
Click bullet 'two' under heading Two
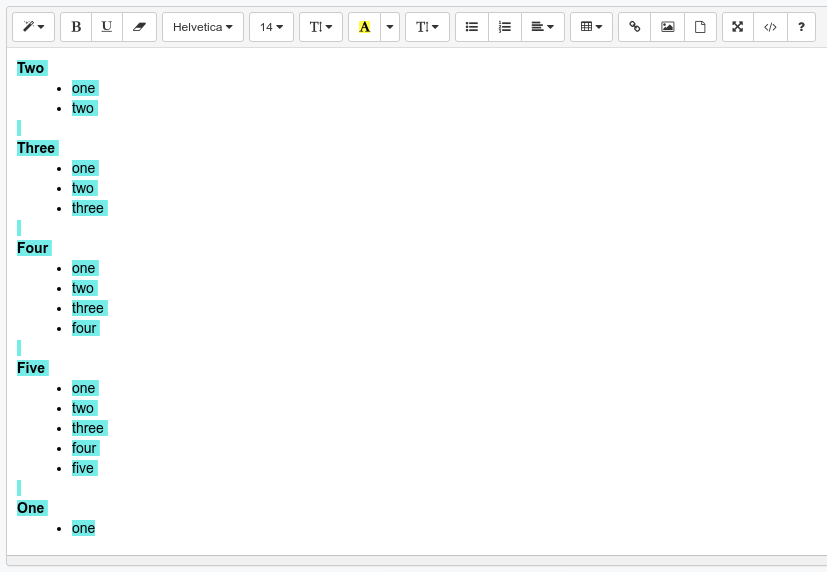pos(83,108)
